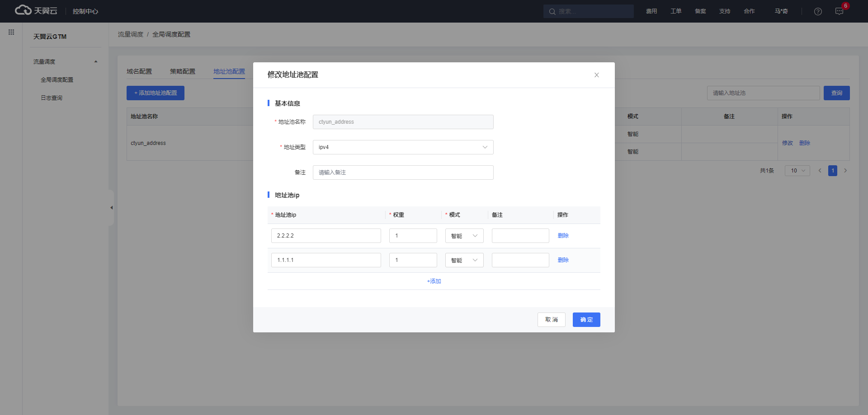Click +添加 to add an IP row
This screenshot has width=868, height=415.
[434, 281]
